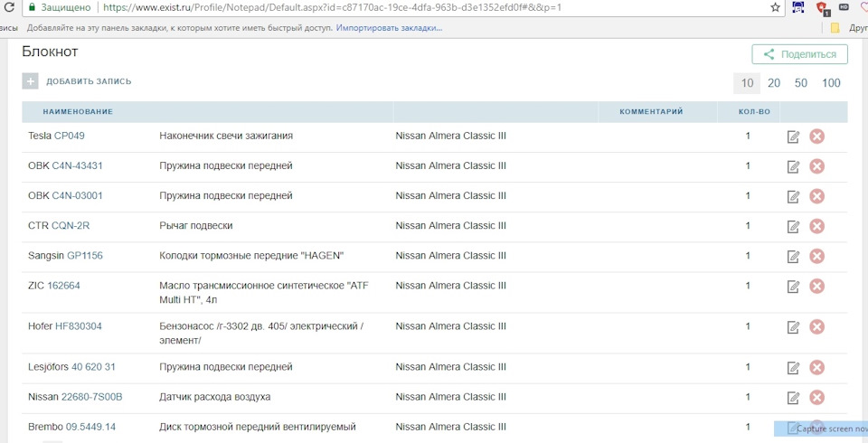
Task: Open the bookmarks folder icon
Action: coord(835,28)
